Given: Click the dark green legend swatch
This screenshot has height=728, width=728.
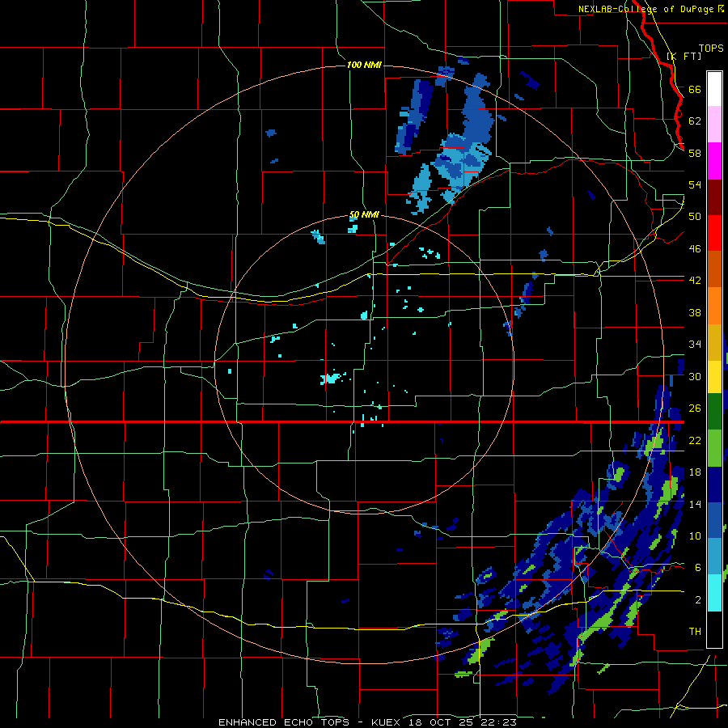Looking at the screenshot, I should tap(714, 412).
